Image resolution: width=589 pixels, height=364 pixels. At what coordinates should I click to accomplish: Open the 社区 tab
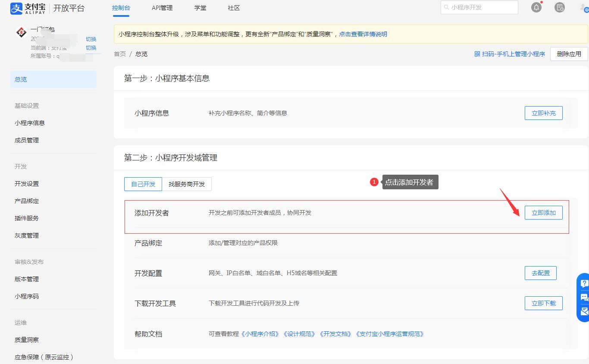(234, 8)
